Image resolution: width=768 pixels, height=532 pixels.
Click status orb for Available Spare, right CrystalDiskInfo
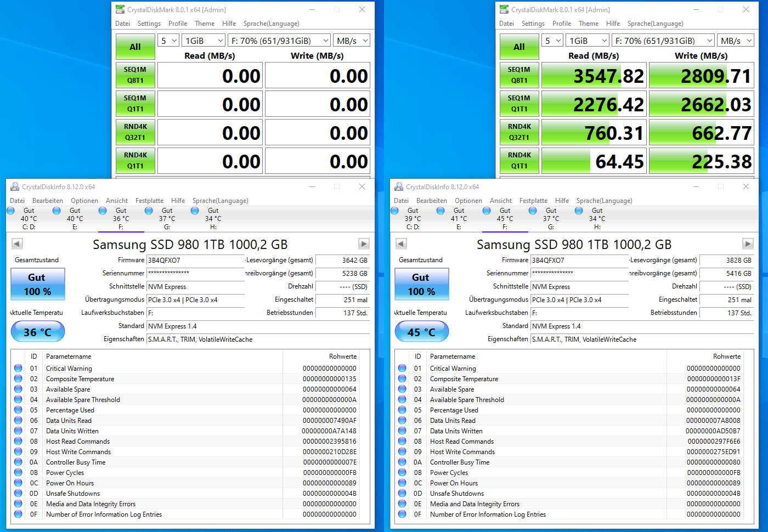click(x=402, y=389)
